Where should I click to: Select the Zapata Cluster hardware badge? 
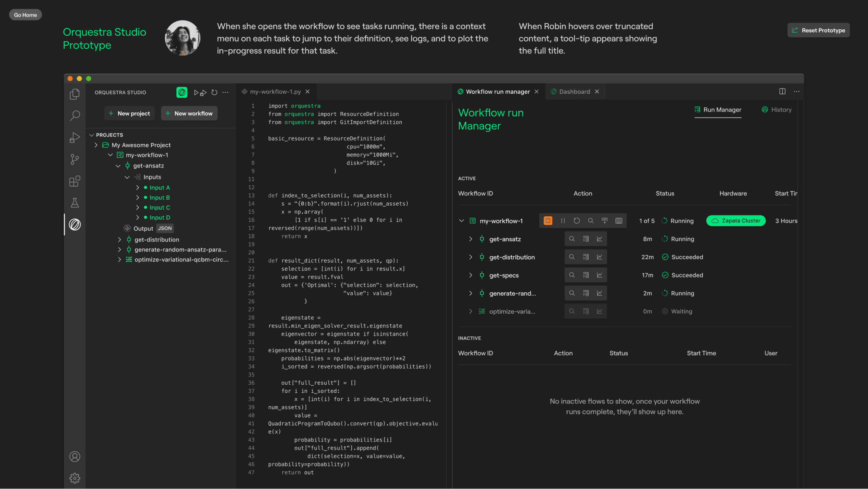tap(736, 221)
